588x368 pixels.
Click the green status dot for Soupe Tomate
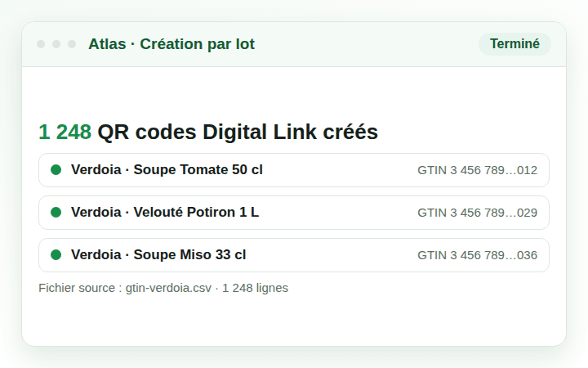point(56,170)
